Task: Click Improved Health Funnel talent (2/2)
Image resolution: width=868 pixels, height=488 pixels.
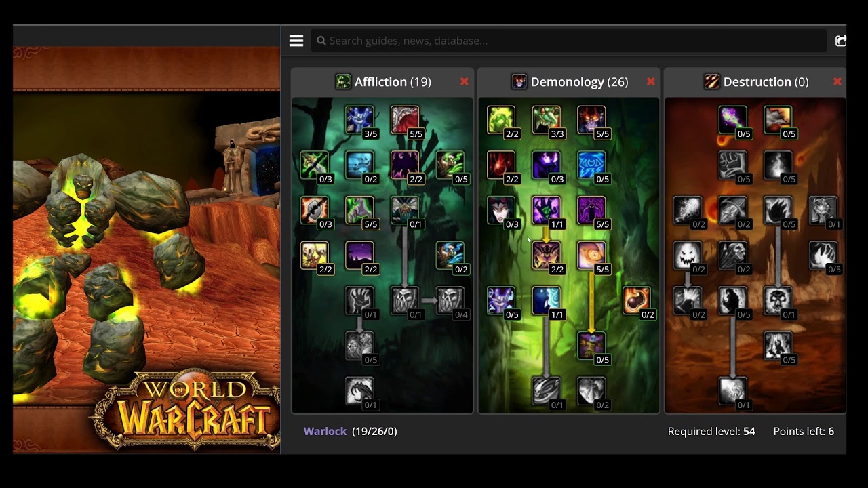Action: [x=501, y=165]
